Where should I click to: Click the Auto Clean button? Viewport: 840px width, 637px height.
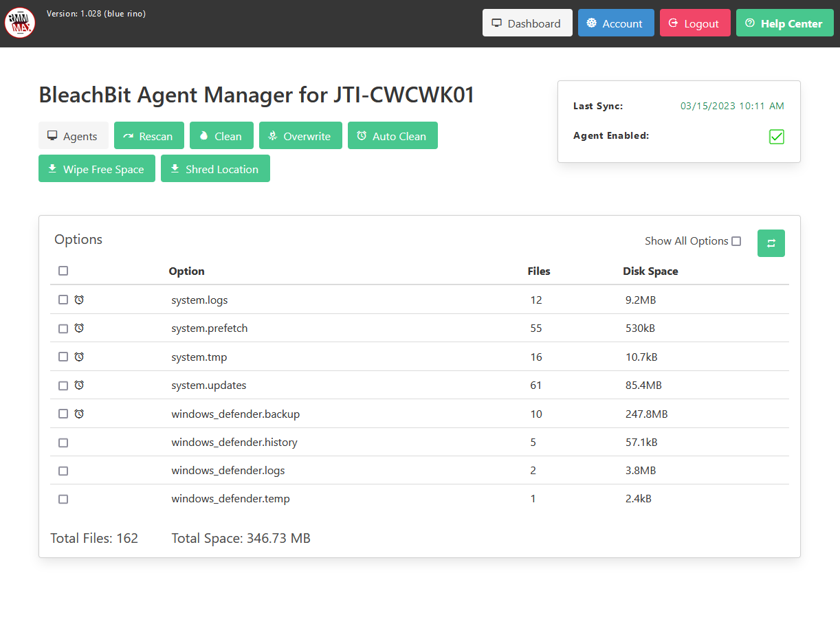click(x=392, y=136)
